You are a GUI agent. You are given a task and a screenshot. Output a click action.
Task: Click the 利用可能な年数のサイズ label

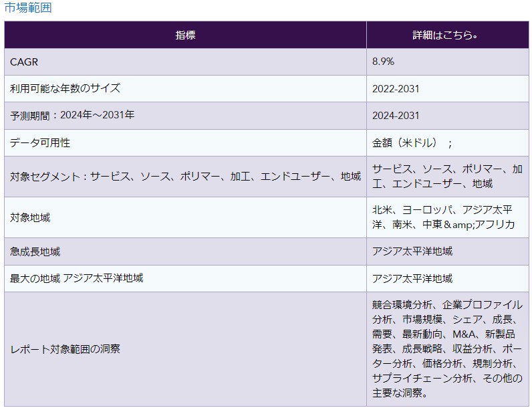[x=65, y=88]
